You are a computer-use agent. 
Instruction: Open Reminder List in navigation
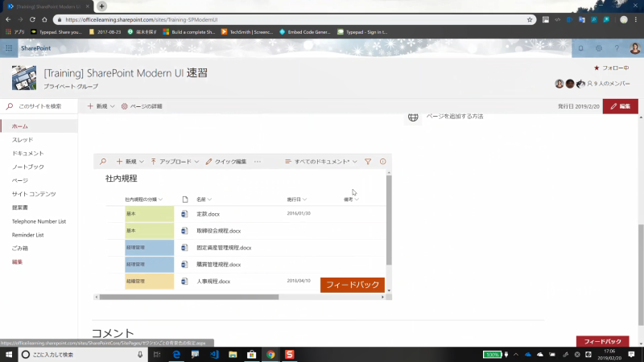coord(27,235)
